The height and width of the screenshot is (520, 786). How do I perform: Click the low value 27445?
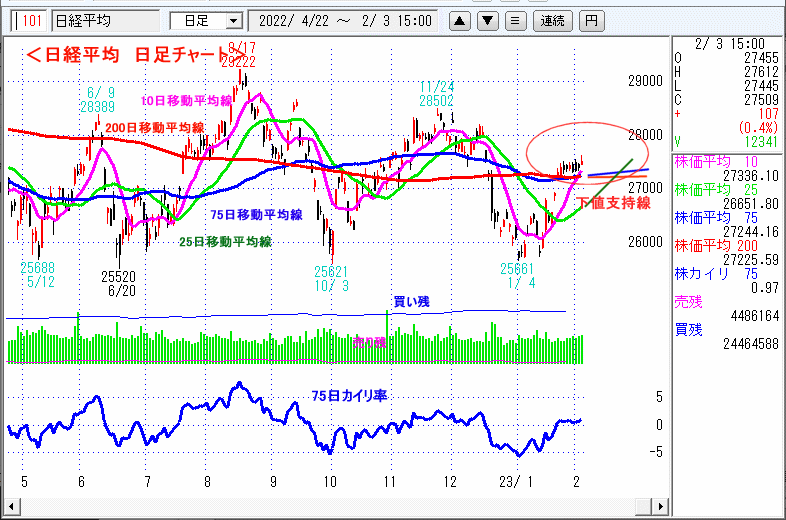[761, 86]
